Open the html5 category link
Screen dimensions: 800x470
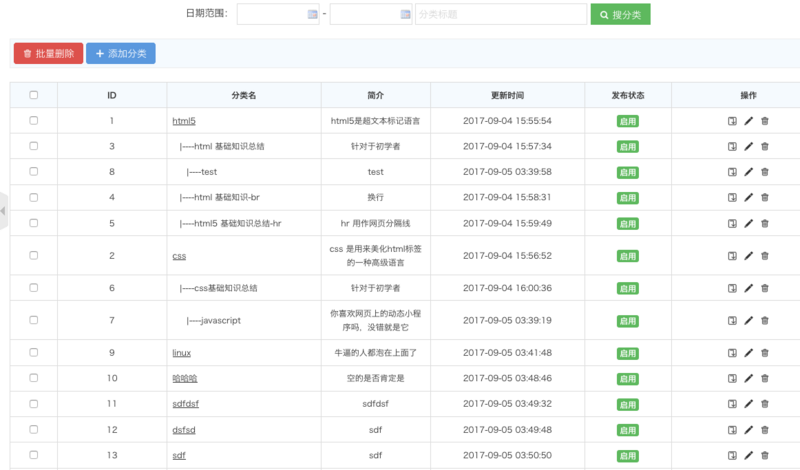pos(184,121)
